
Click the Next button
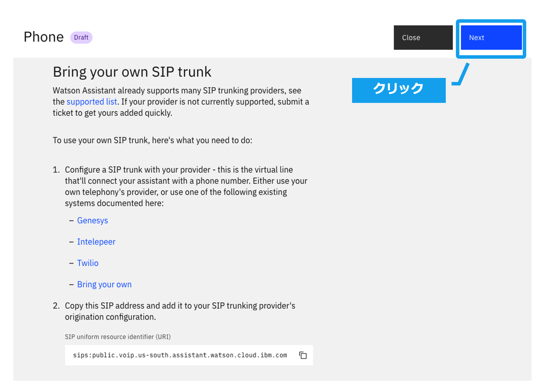[491, 38]
